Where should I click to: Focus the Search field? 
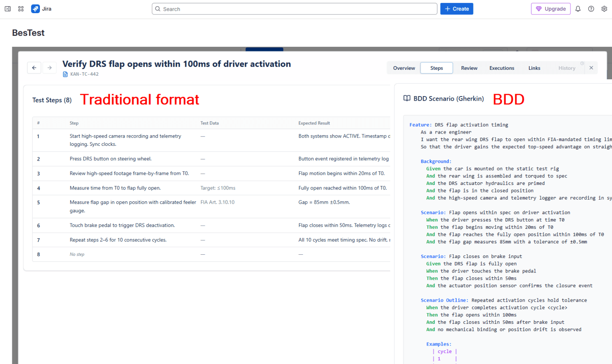click(x=294, y=9)
